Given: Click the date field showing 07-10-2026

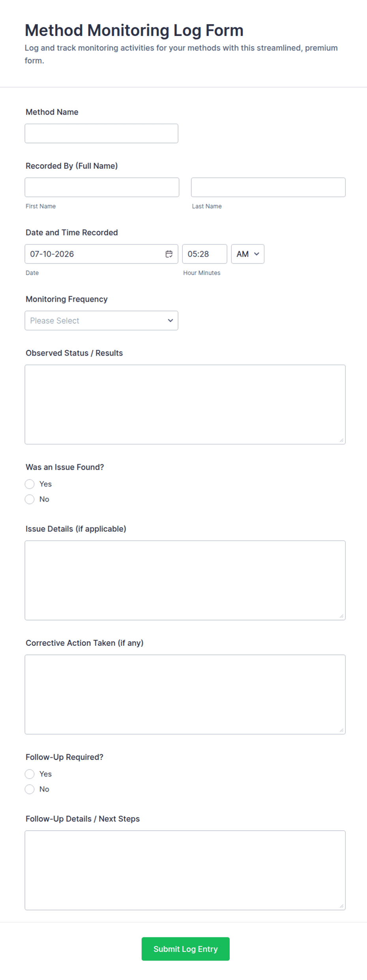Looking at the screenshot, I should tap(101, 254).
